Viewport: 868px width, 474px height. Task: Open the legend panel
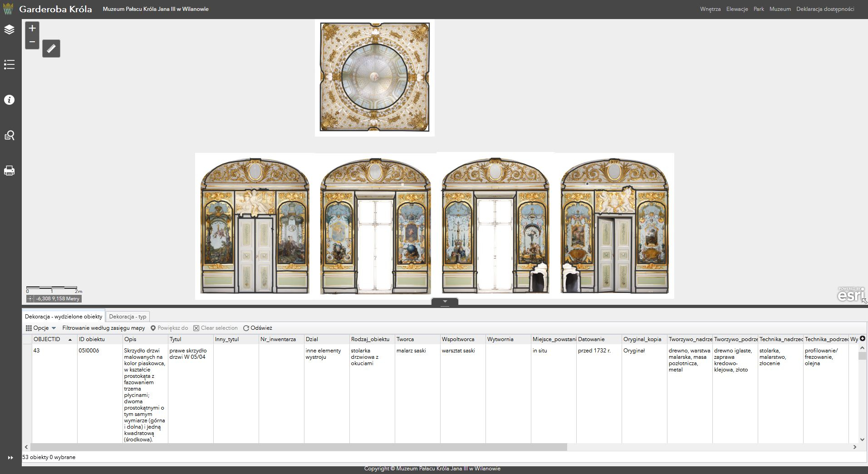point(10,65)
